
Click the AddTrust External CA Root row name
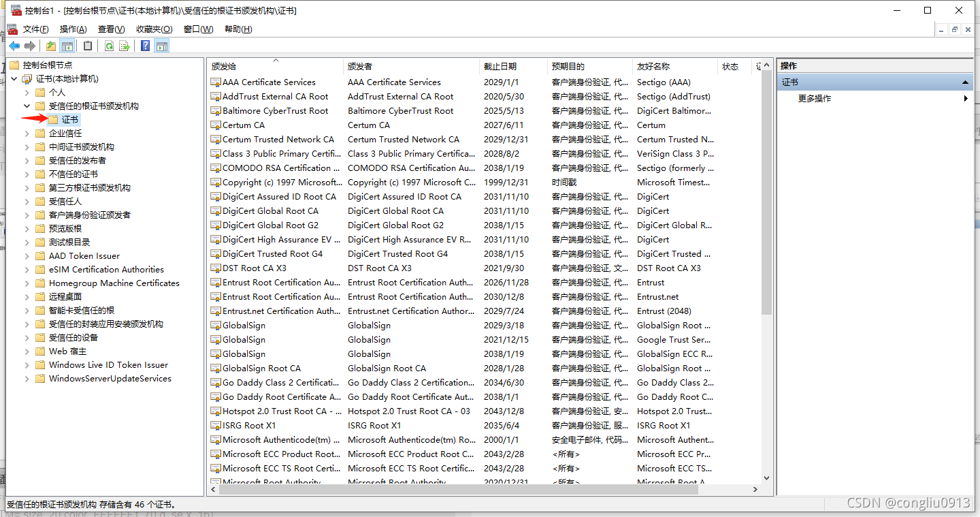(275, 96)
